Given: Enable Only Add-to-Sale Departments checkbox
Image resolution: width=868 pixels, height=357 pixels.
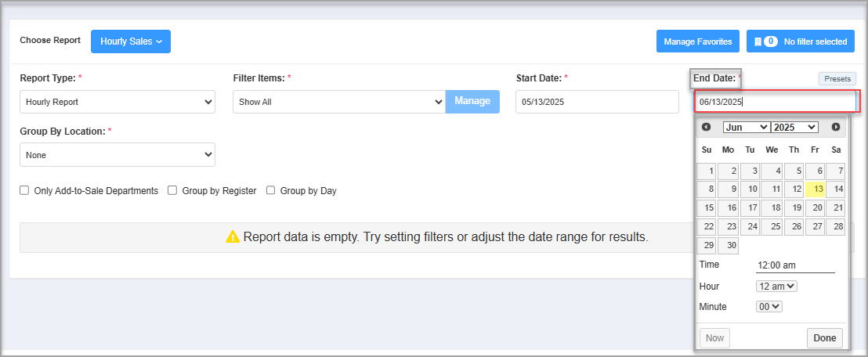Looking at the screenshot, I should tap(24, 190).
